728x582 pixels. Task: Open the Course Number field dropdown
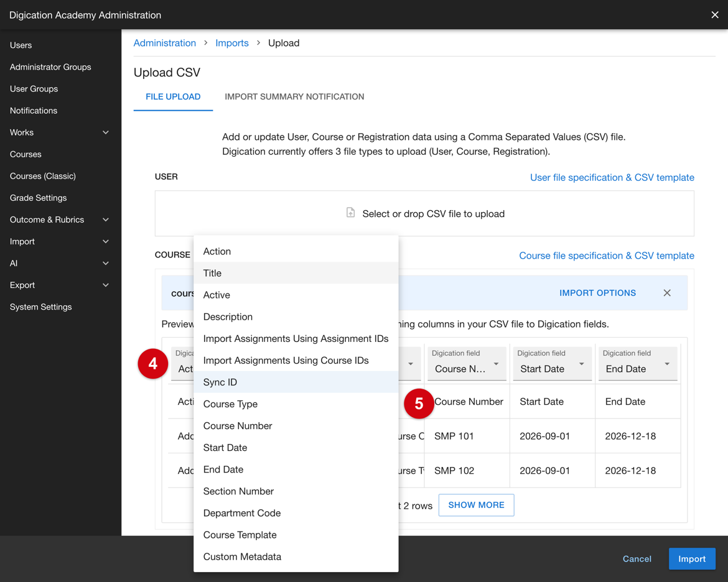tap(467, 363)
